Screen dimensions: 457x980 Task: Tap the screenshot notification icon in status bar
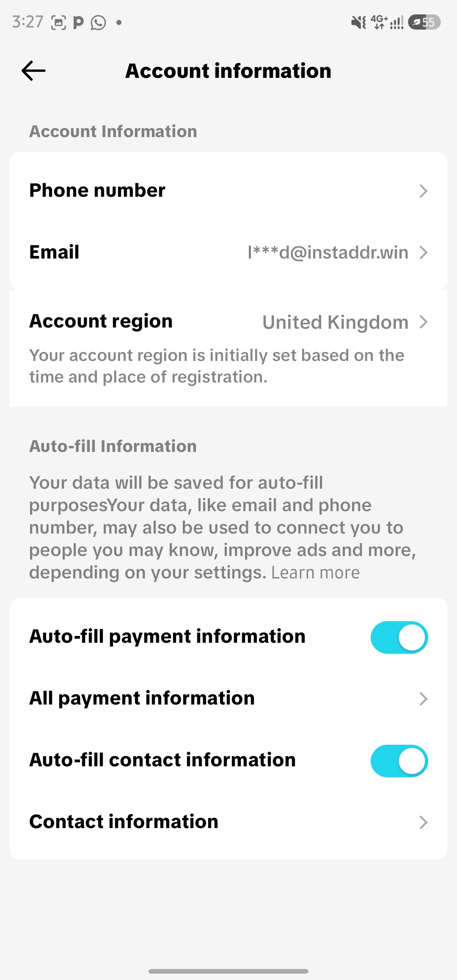[x=59, y=22]
